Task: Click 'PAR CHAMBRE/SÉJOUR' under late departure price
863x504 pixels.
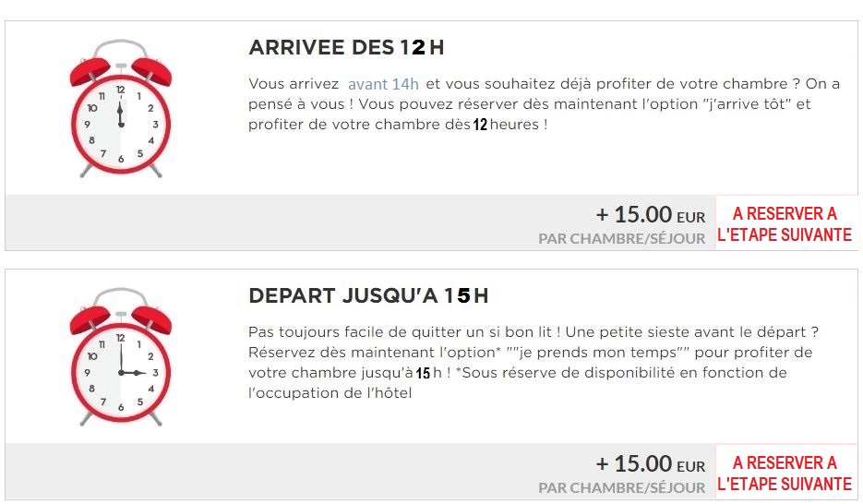Action: tap(621, 488)
